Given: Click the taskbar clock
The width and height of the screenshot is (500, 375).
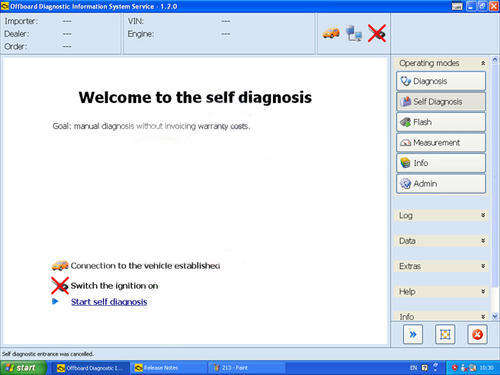Looking at the screenshot, I should (x=486, y=368).
